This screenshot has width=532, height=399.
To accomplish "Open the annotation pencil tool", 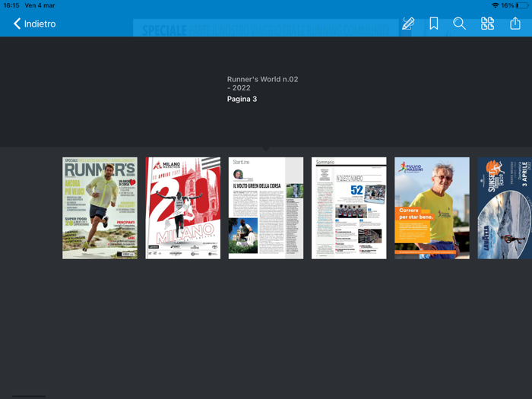I will 408,24.
